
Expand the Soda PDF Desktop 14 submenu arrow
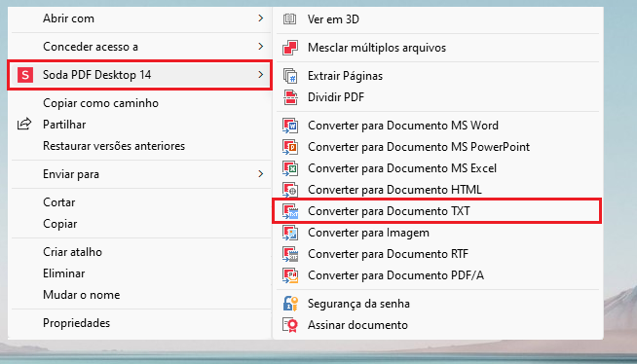[261, 75]
